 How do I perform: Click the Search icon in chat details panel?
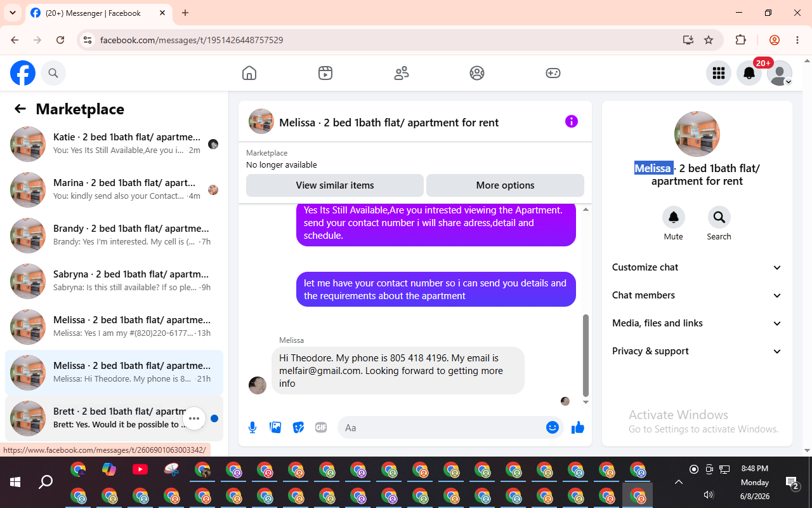[x=719, y=218]
